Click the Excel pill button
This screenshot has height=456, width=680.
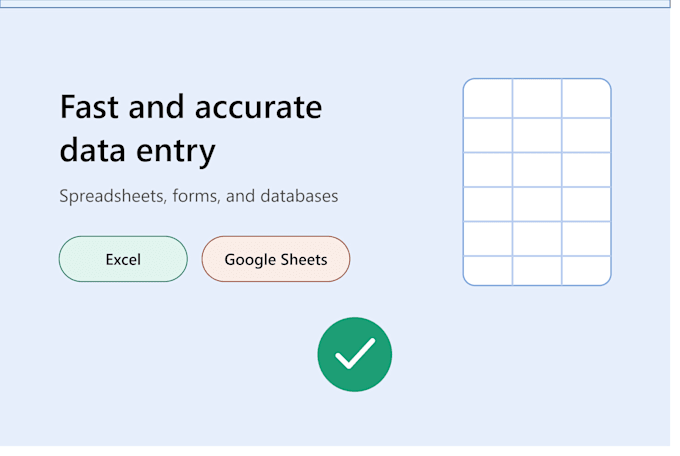tap(123, 259)
